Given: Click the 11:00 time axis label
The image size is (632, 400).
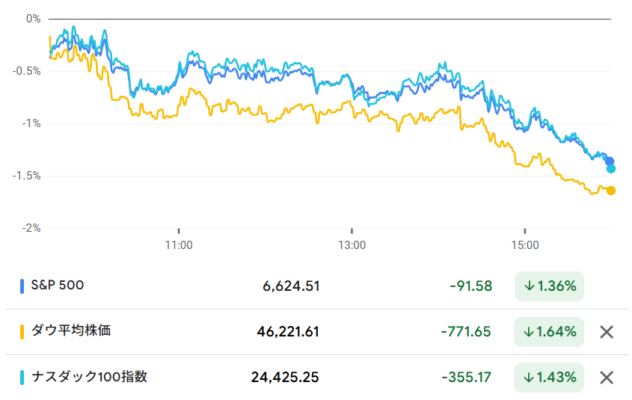Looking at the screenshot, I should [x=178, y=244].
